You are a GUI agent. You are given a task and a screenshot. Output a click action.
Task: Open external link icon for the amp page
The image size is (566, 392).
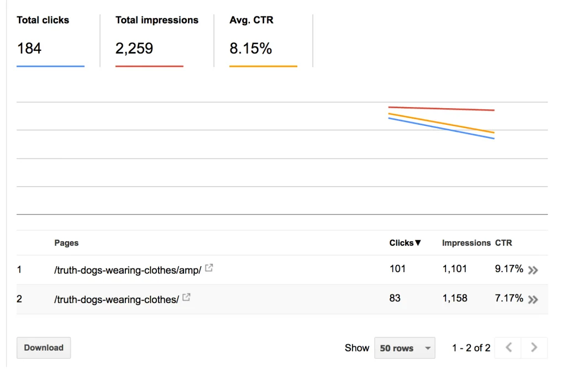[x=209, y=268]
